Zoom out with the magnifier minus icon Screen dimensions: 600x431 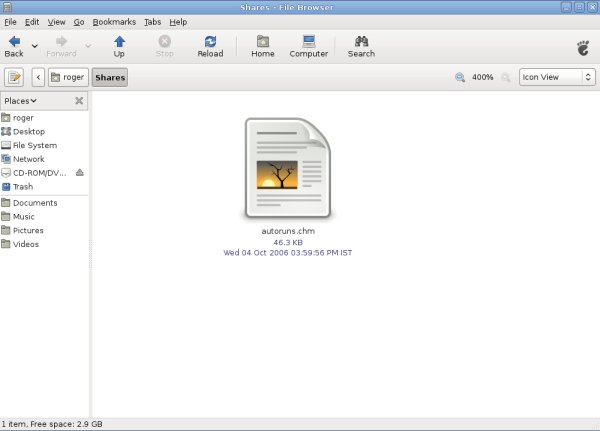click(460, 77)
